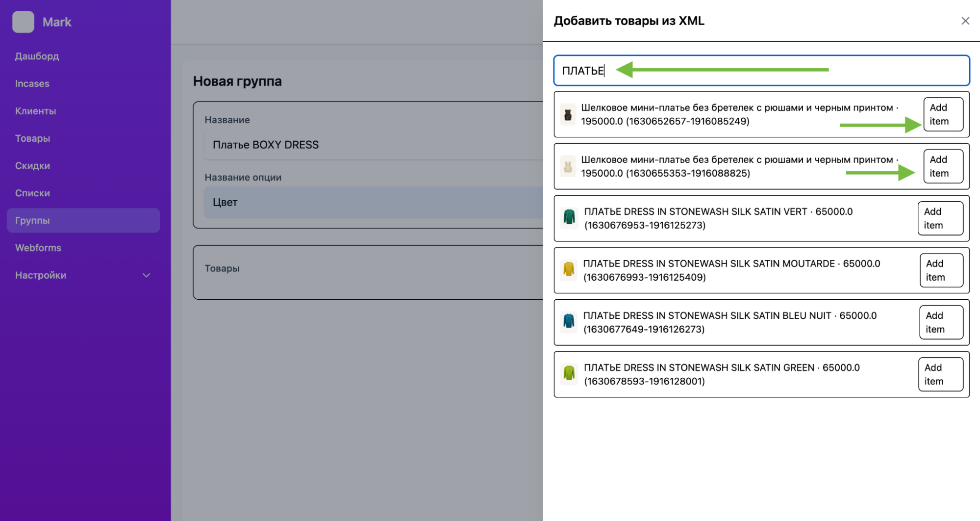
Task: Select the Группы sidebar item
Action: 32,220
